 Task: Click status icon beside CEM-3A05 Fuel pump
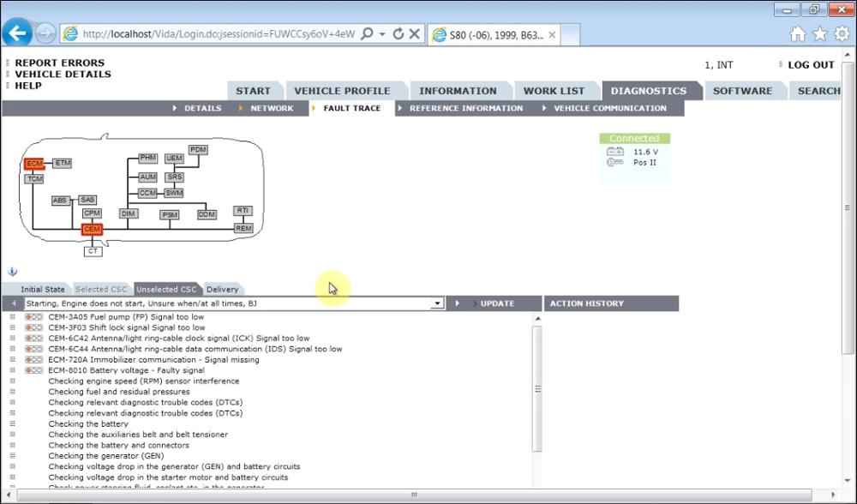point(33,317)
